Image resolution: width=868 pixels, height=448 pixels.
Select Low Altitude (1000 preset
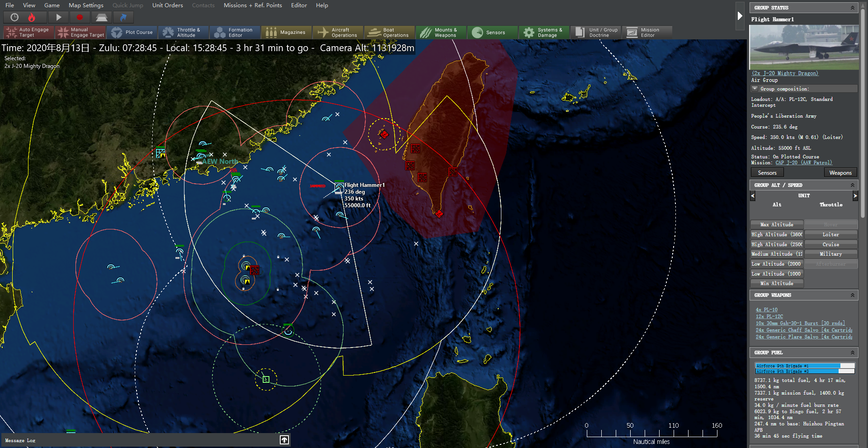tap(777, 274)
